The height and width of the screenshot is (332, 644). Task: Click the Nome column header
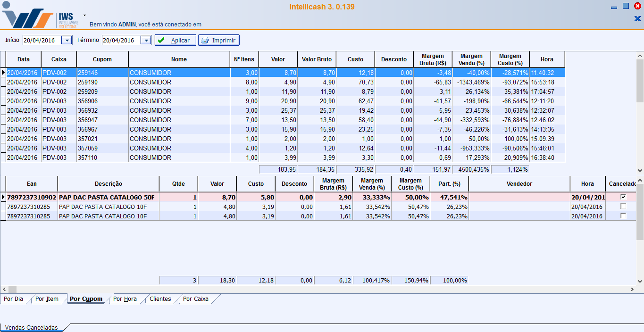coord(179,59)
